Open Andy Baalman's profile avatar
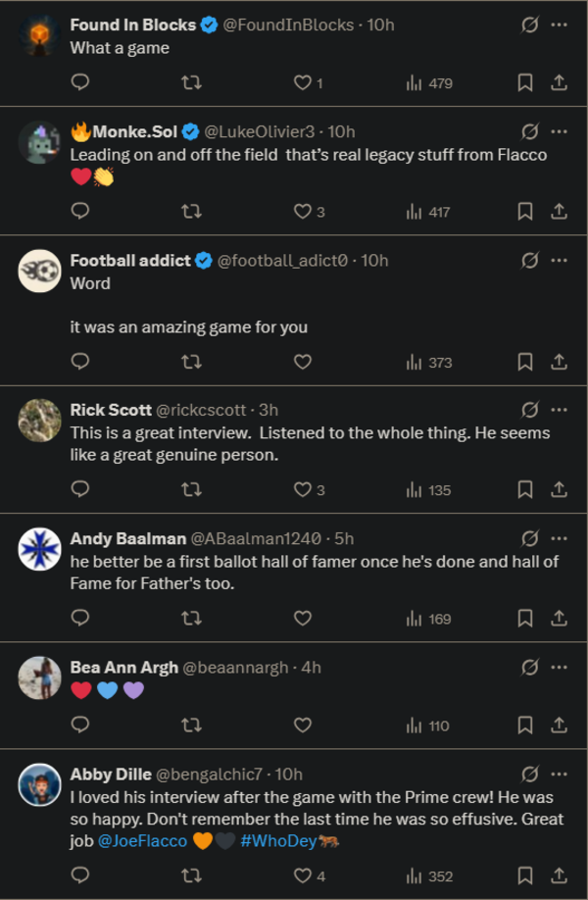The height and width of the screenshot is (900, 588). pos(40,549)
